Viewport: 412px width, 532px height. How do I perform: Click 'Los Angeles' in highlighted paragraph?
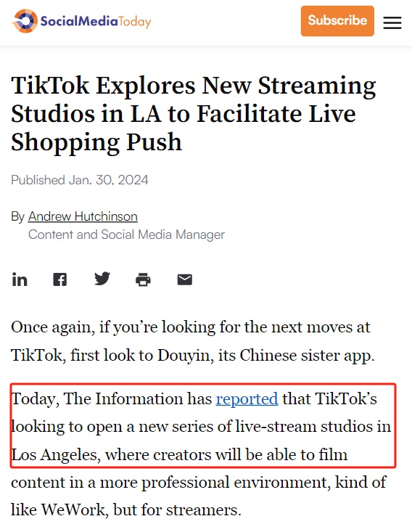56,454
